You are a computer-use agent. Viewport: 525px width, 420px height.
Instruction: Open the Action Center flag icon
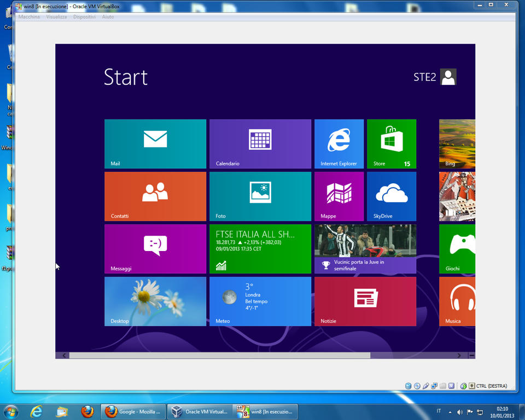click(470, 412)
